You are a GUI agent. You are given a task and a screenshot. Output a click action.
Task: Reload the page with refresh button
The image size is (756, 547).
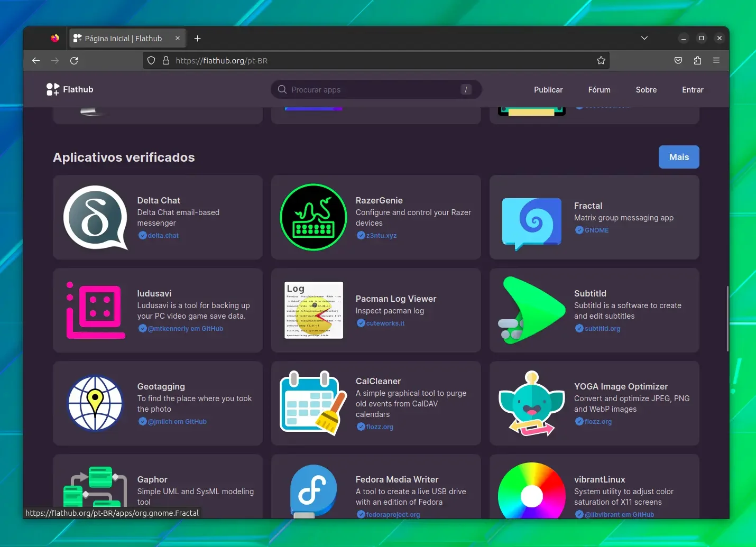pyautogui.click(x=74, y=60)
